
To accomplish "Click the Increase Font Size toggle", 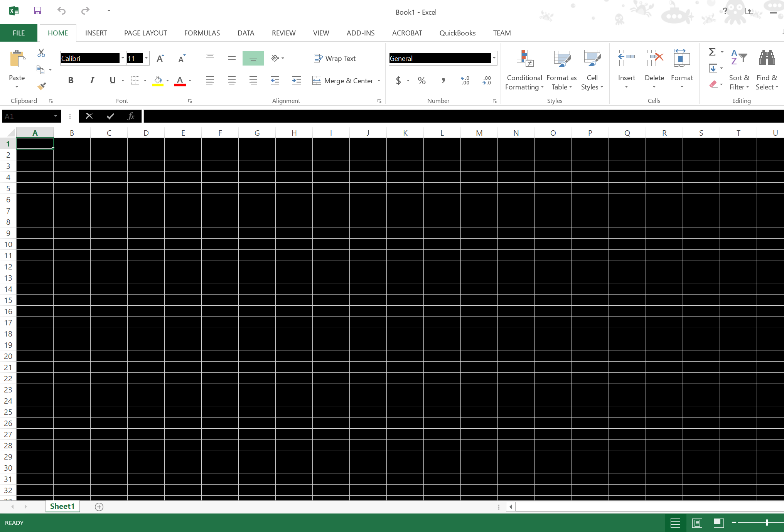I will point(160,57).
